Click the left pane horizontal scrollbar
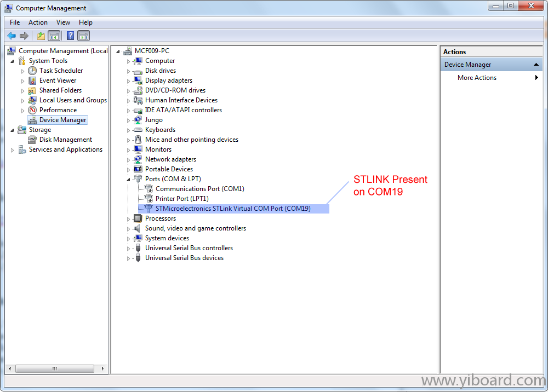This screenshot has height=392, width=548. [x=55, y=368]
